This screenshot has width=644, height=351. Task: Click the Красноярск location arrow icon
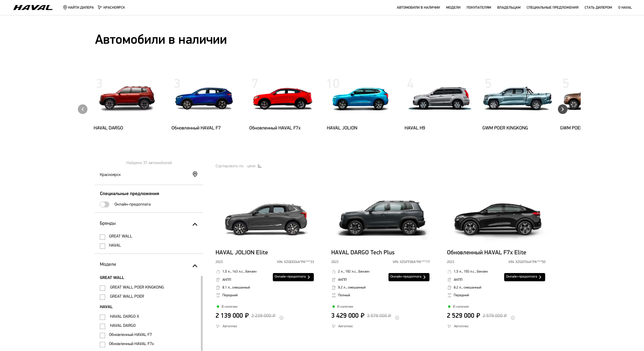coord(100,7)
